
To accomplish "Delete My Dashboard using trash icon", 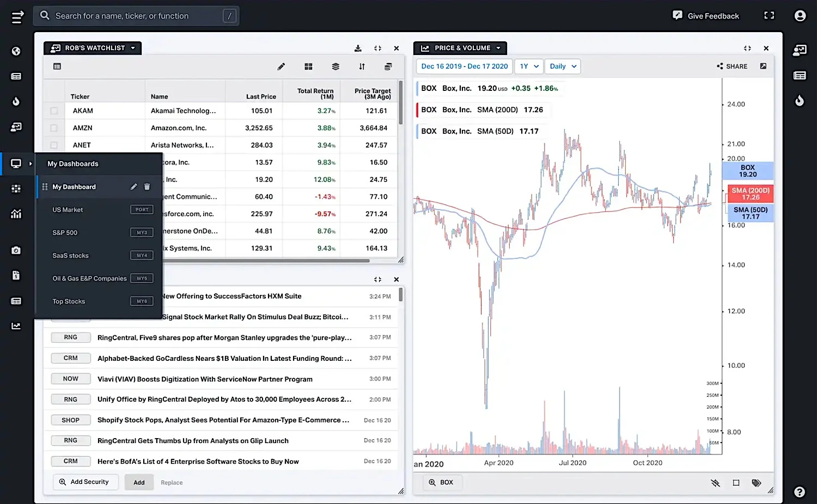I will pos(147,187).
